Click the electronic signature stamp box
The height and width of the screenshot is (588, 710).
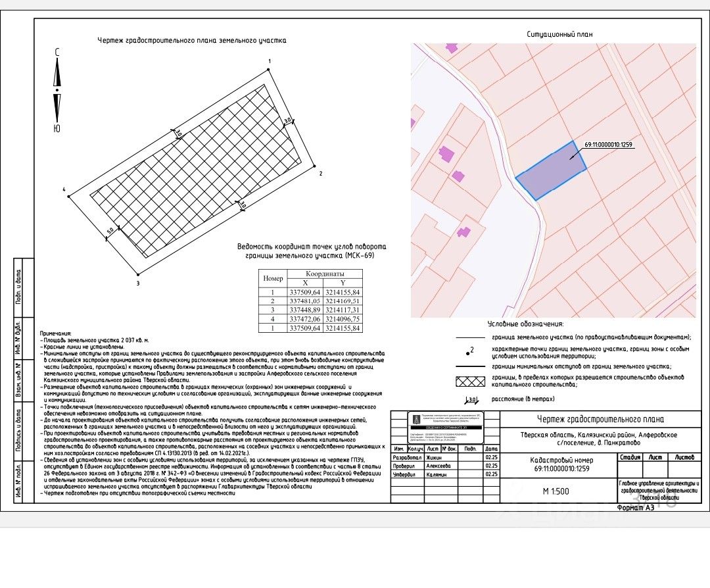pos(446,428)
